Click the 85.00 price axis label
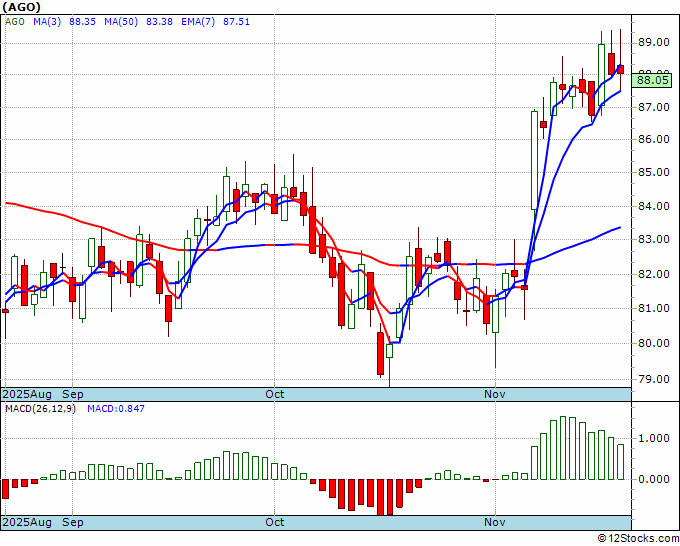 (x=653, y=173)
